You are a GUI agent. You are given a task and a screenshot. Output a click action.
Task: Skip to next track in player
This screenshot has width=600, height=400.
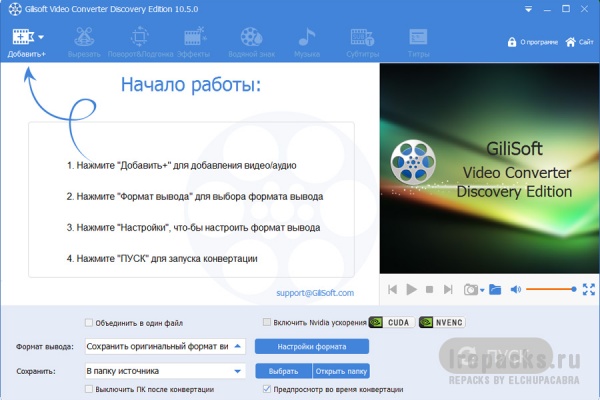tap(448, 289)
